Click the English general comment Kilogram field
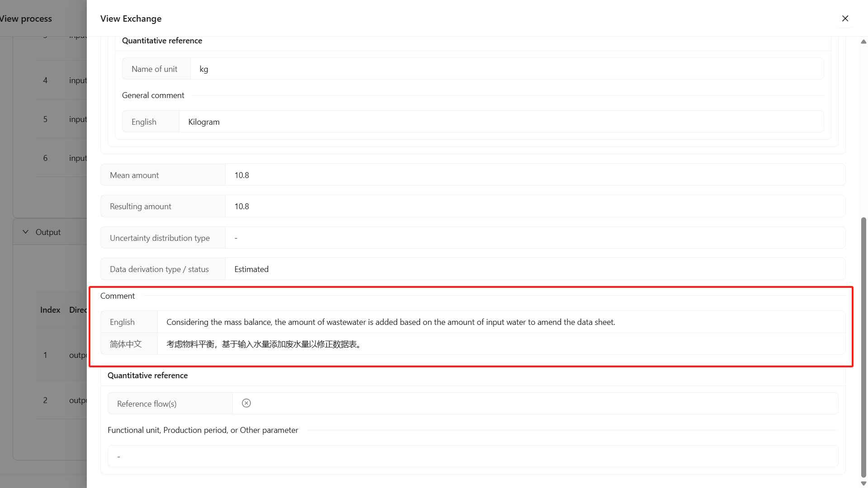This screenshot has height=488, width=868. 501,122
